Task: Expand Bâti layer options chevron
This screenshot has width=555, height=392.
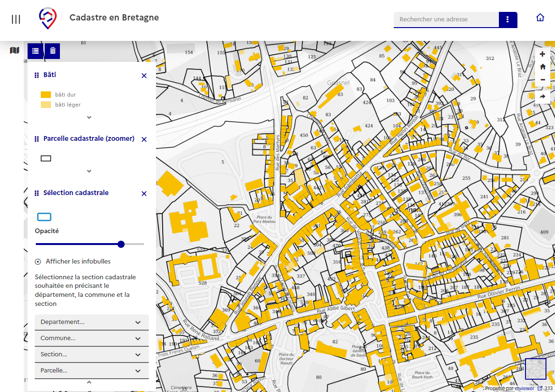Action: click(x=89, y=117)
